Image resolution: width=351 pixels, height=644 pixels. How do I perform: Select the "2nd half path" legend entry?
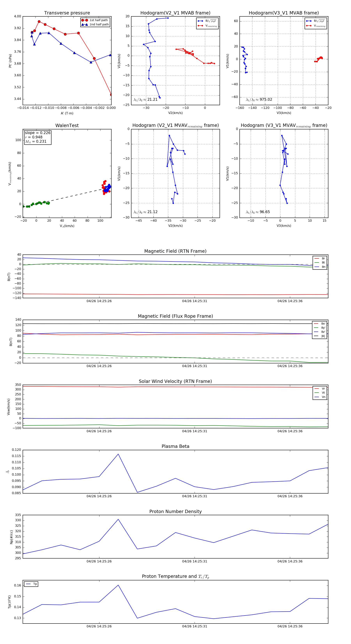coord(95,25)
